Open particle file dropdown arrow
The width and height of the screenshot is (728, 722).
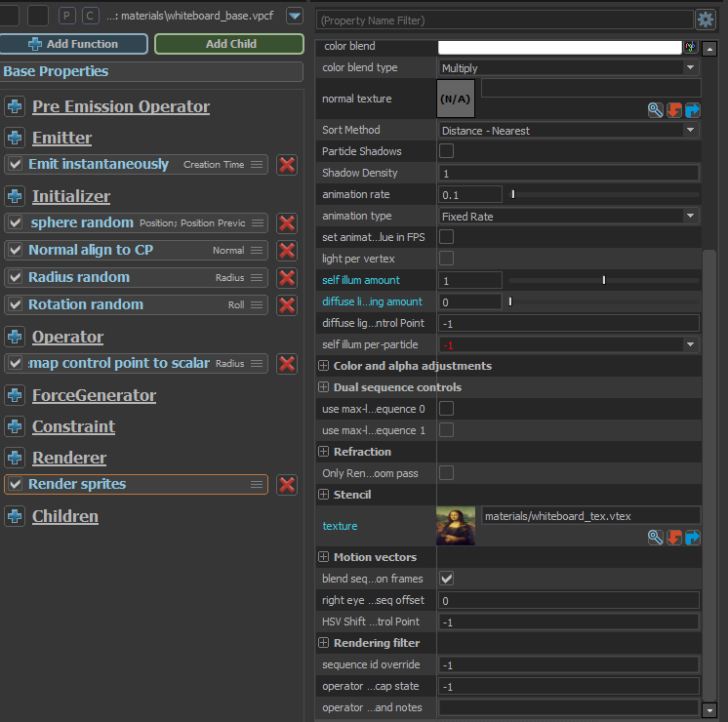pyautogui.click(x=295, y=16)
